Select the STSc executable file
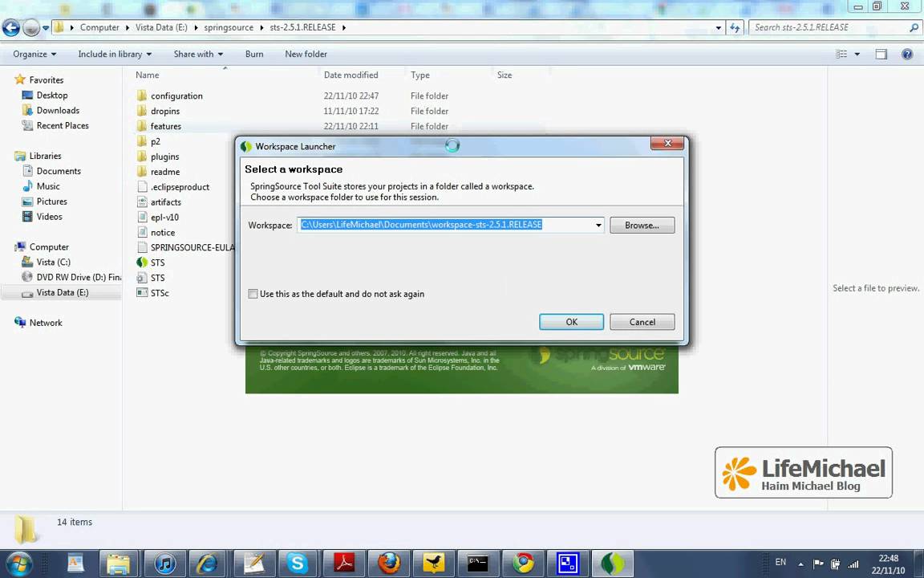 click(x=159, y=293)
